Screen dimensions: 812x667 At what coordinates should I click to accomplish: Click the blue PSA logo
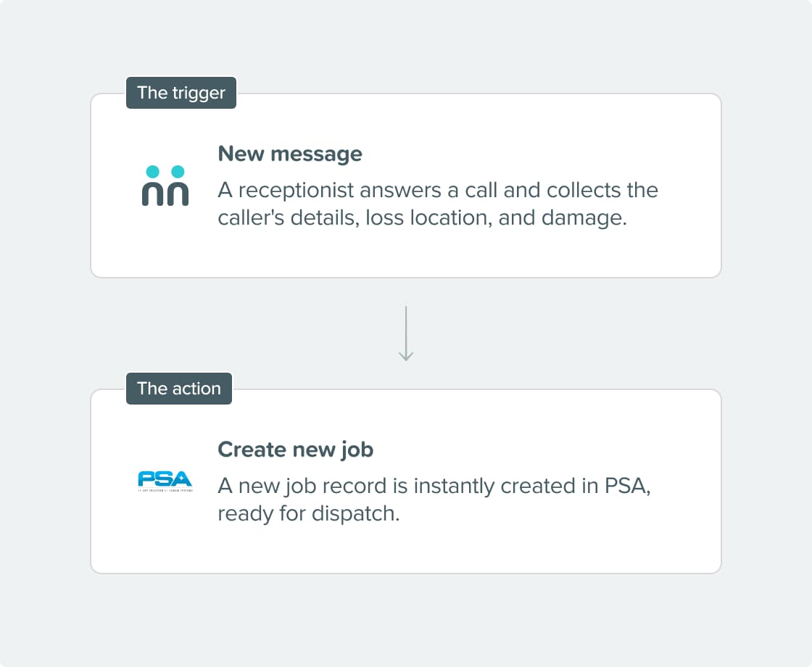165,478
